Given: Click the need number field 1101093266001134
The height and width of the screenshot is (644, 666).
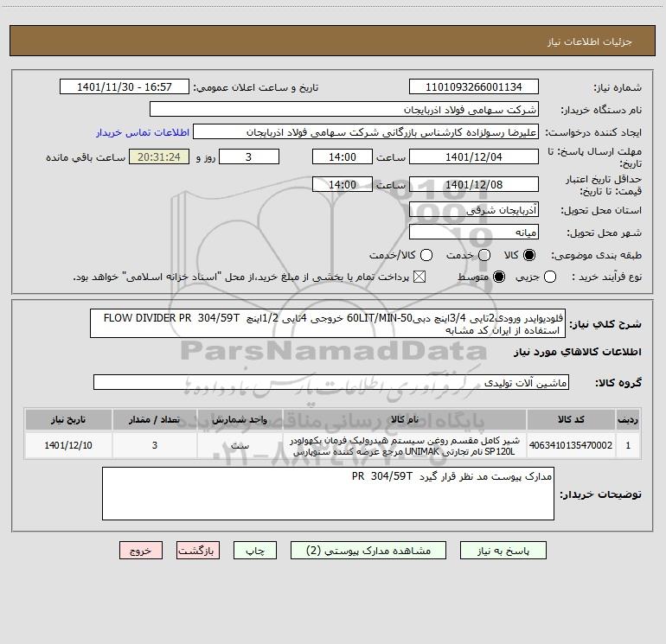Looking at the screenshot, I should point(474,87).
